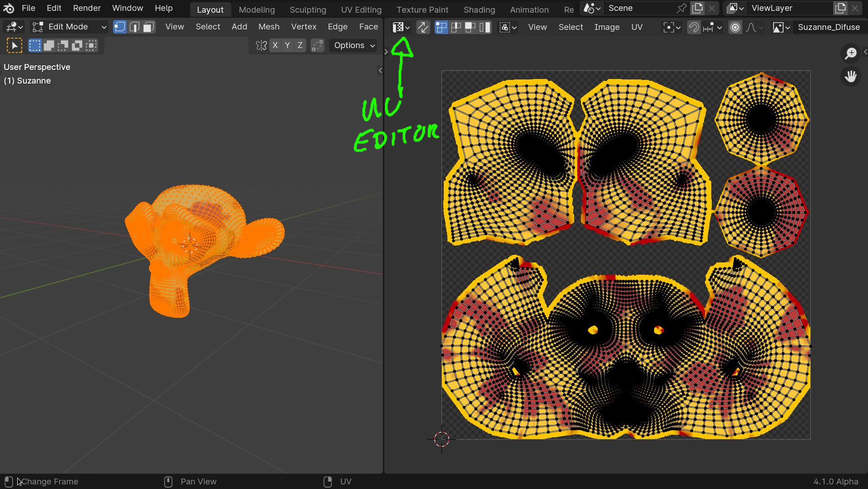
Task: Set selection mode to intersect
Action: click(x=91, y=45)
